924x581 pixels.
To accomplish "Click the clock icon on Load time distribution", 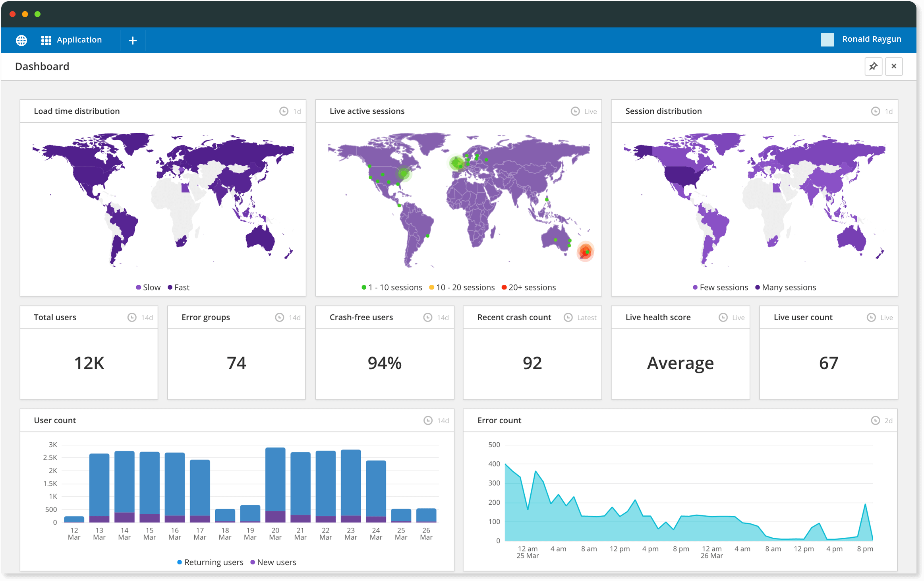I will pyautogui.click(x=283, y=111).
